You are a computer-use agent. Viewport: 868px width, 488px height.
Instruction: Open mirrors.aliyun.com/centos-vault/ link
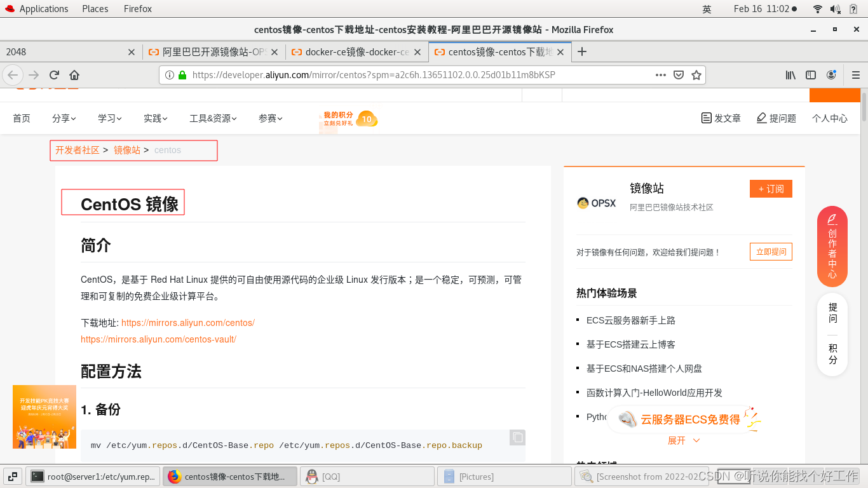158,339
